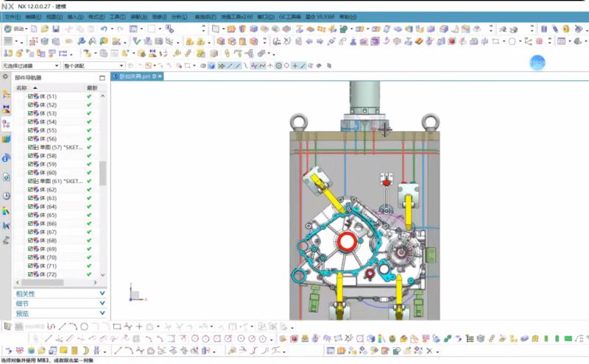
Task: Uncheck the 体 (51) checkbox
Action: (x=31, y=96)
